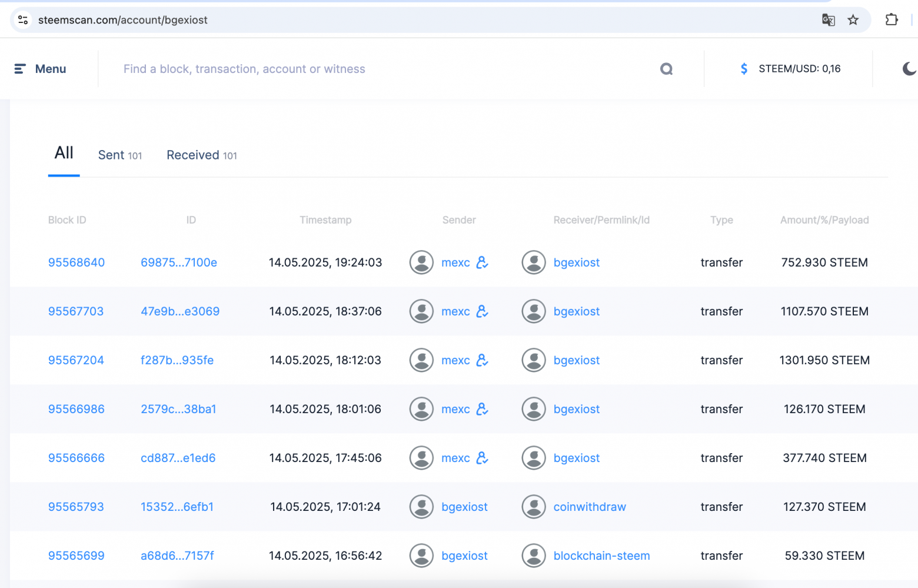
Task: Open transaction ID 47e9b...e3069
Action: (x=180, y=311)
